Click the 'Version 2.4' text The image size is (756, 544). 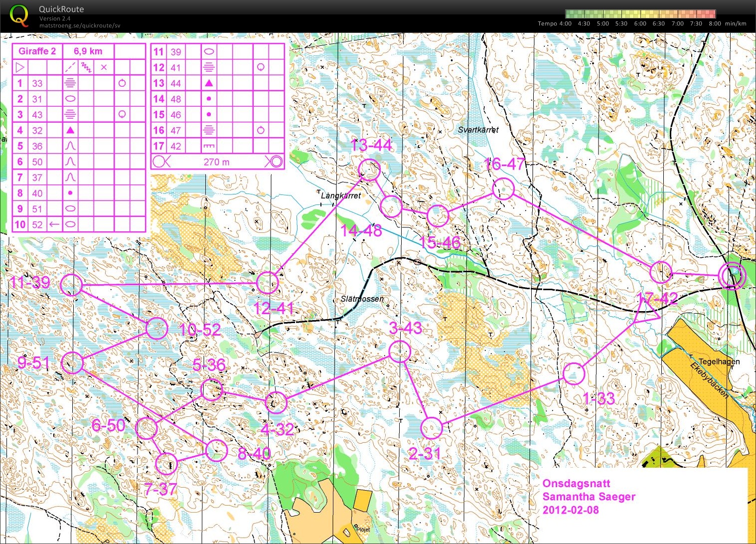pyautogui.click(x=55, y=18)
